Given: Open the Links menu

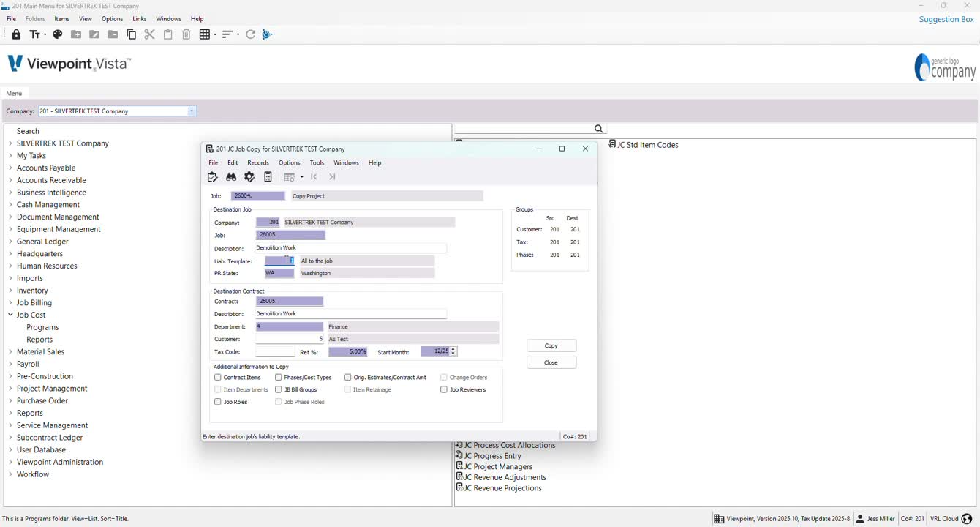Looking at the screenshot, I should pyautogui.click(x=140, y=18).
